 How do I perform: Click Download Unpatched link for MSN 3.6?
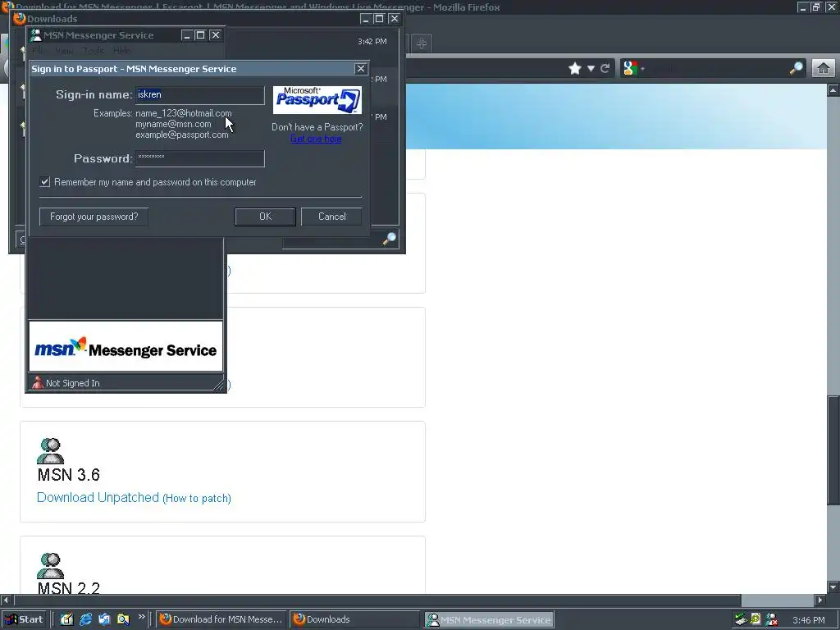98,497
